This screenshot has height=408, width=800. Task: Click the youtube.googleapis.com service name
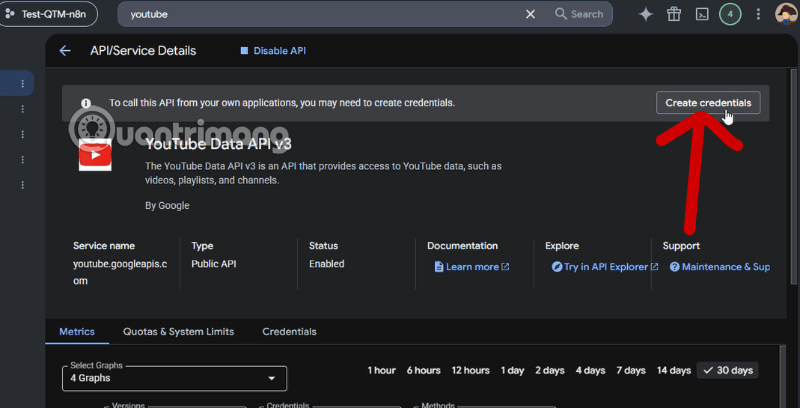point(120,272)
